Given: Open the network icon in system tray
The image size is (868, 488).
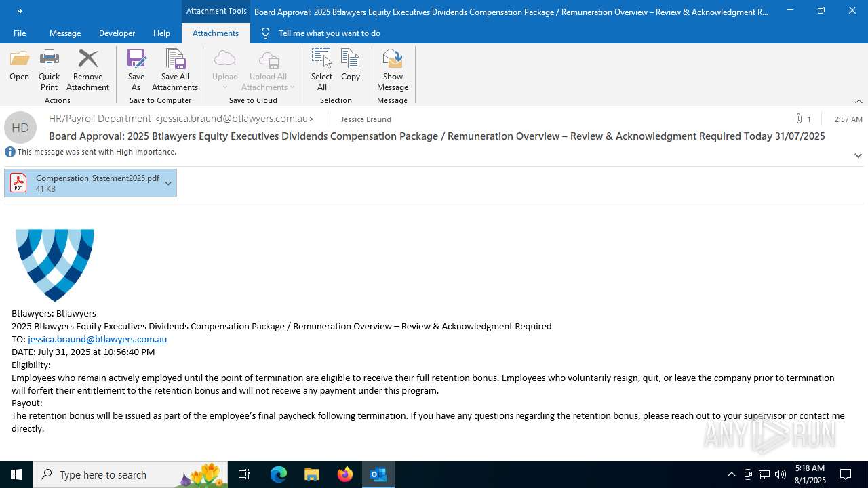Looking at the screenshot, I should (x=764, y=474).
